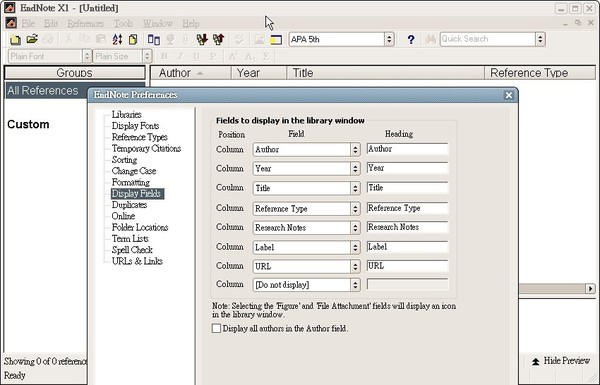Select Temporary Citations in preferences tree
The image size is (600, 385).
146,148
